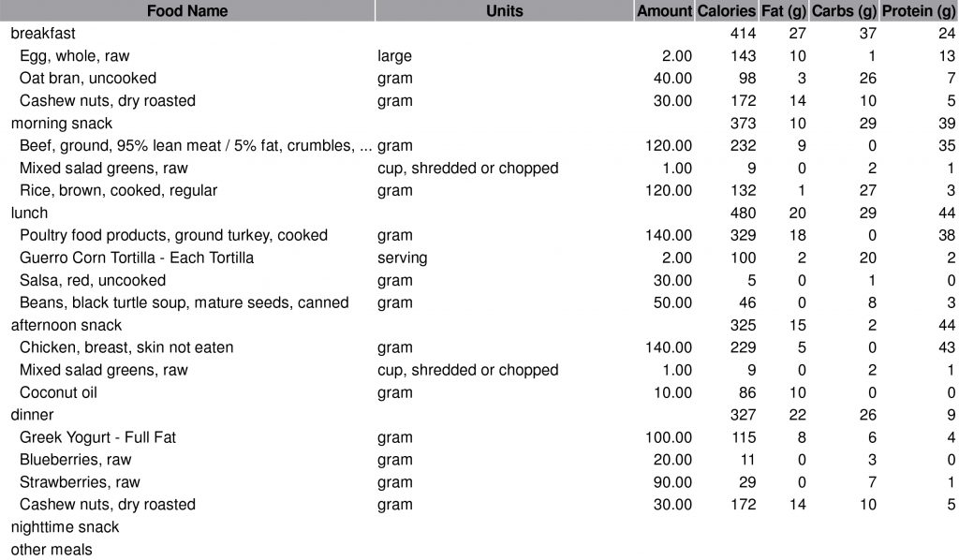Click the Units column header
The width and height of the screenshot is (959, 560).
point(505,11)
